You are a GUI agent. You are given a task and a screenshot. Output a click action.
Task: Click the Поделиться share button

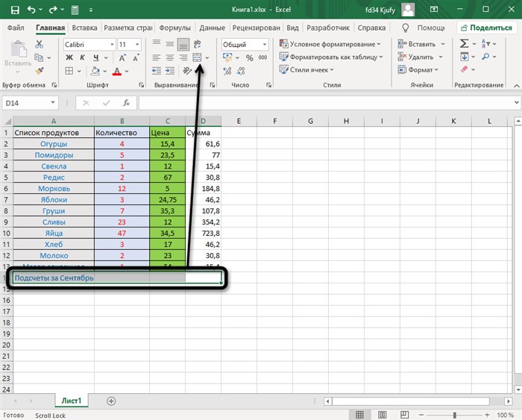coord(486,28)
